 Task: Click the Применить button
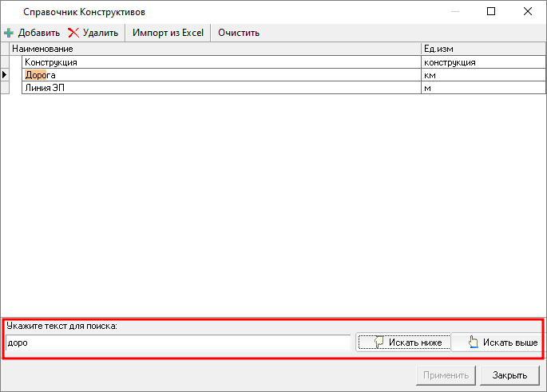(x=446, y=375)
